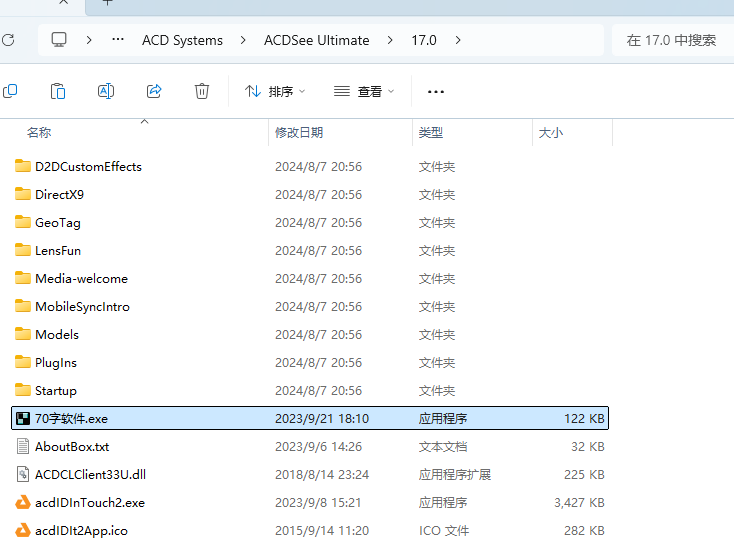Click the GeoTag folder icon
734x542 pixels.
(x=22, y=222)
